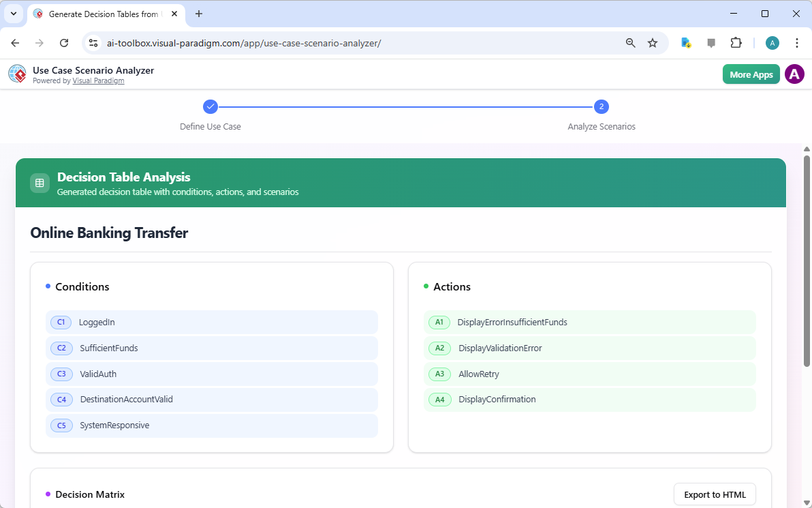
Task: Click the C3 ValidAuth condition badge
Action: (61, 374)
